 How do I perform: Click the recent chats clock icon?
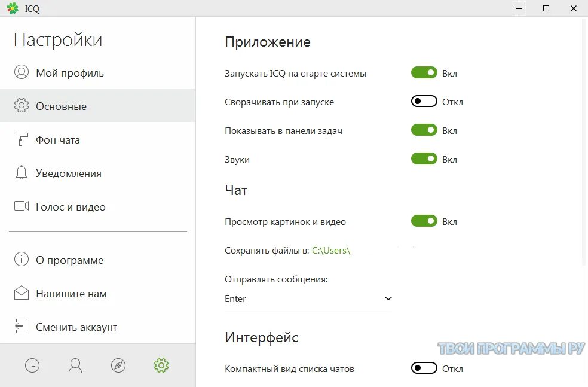[x=32, y=365]
